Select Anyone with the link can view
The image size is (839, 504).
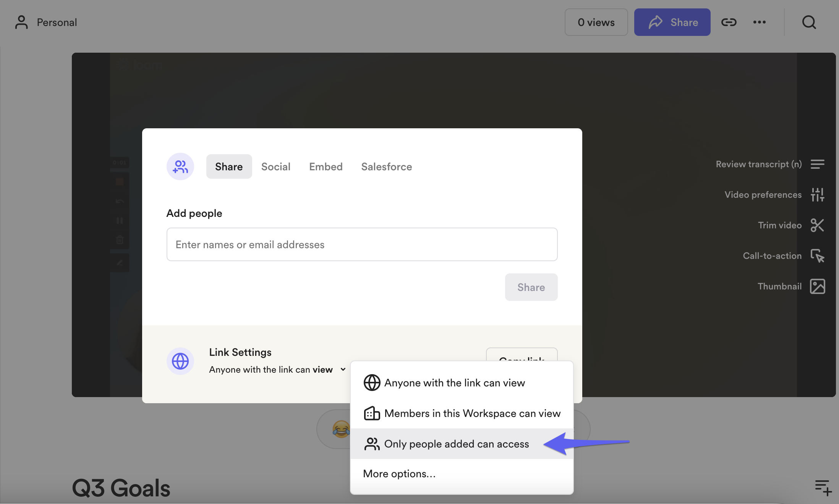click(x=454, y=383)
